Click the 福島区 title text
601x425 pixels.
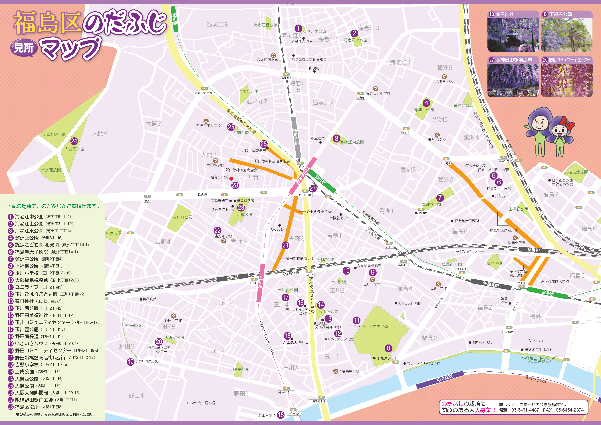[x=43, y=20]
